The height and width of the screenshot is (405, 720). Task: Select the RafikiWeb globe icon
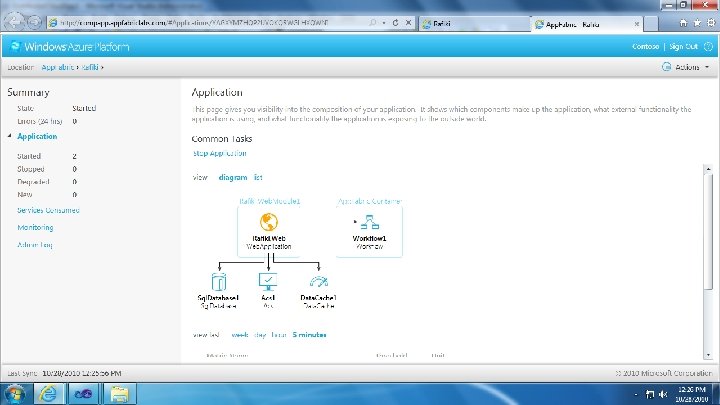click(269, 222)
